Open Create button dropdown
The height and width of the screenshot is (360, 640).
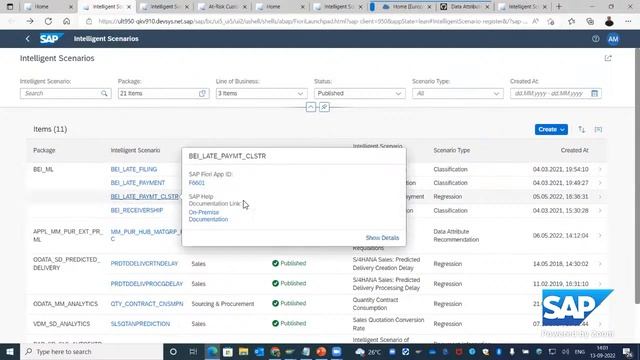click(551, 129)
